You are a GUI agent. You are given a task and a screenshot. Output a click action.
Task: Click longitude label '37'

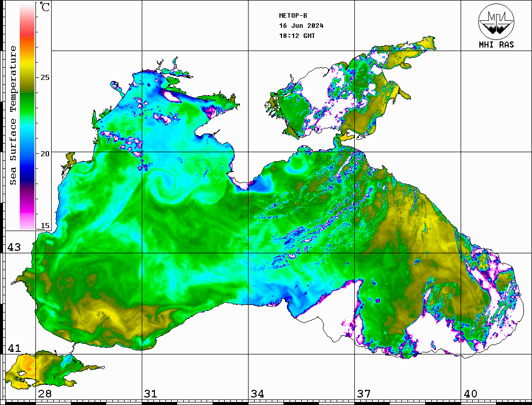coord(364,394)
